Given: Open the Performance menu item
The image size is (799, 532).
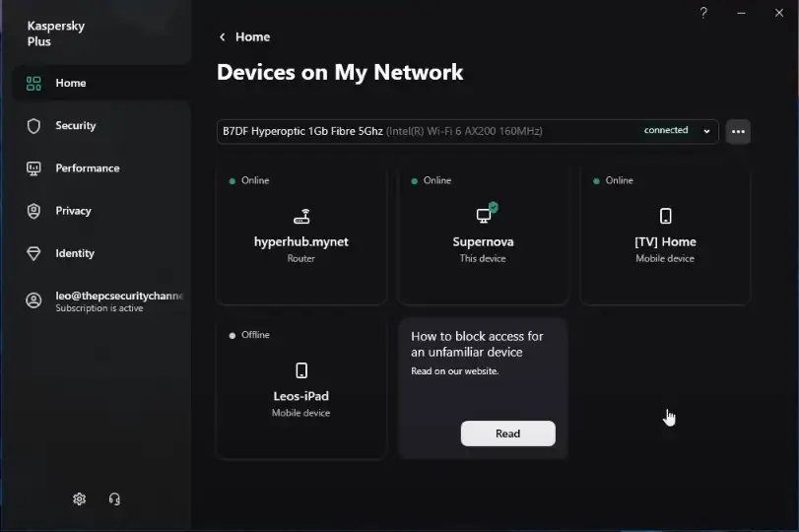Looking at the screenshot, I should click(87, 168).
